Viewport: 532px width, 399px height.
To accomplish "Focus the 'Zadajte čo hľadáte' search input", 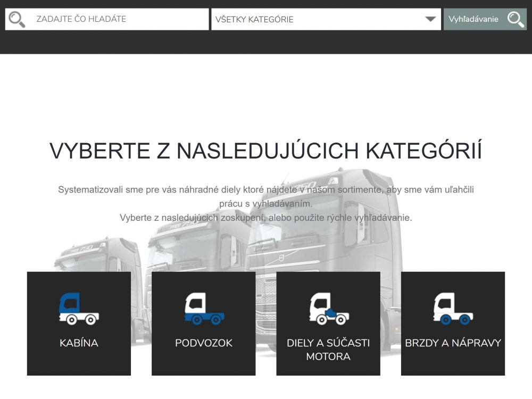I will click(x=107, y=19).
